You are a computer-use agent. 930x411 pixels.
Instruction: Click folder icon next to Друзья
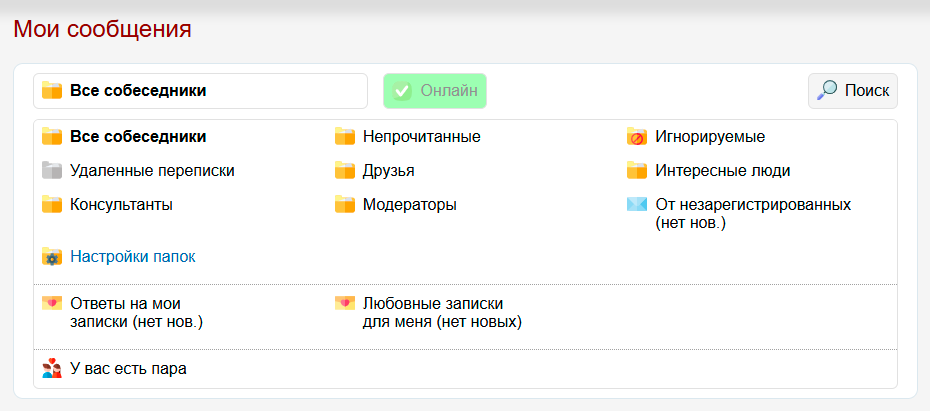tap(345, 171)
